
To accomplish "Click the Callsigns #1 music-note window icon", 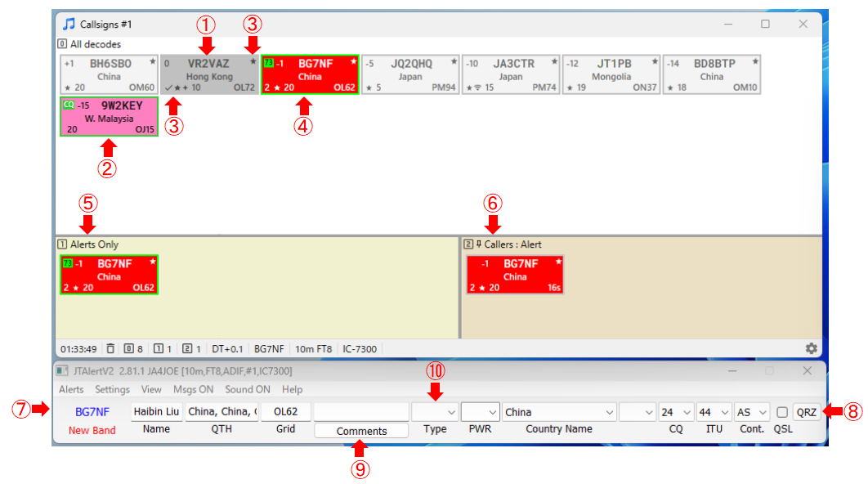I will (x=69, y=24).
